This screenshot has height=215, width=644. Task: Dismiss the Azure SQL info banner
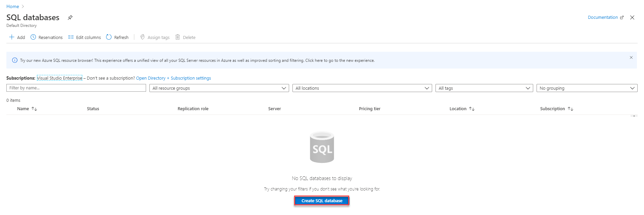pyautogui.click(x=631, y=57)
